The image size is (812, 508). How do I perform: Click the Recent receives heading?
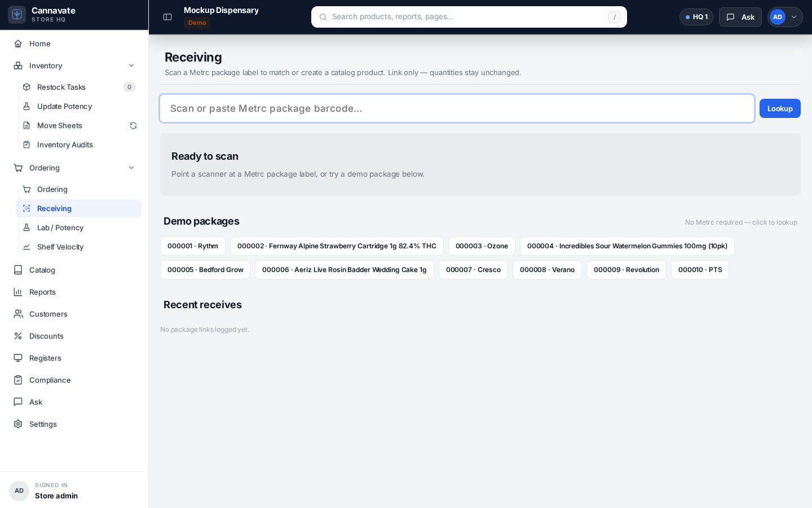[202, 305]
